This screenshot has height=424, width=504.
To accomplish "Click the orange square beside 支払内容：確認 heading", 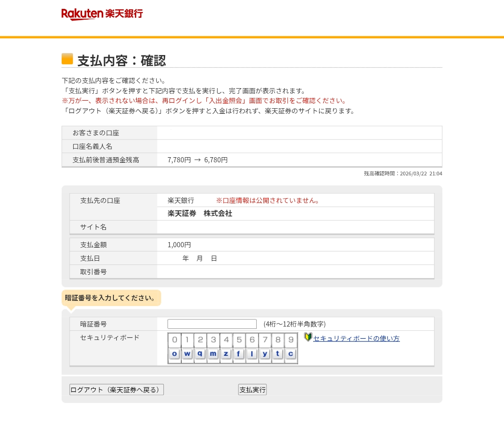I will 67,59.
